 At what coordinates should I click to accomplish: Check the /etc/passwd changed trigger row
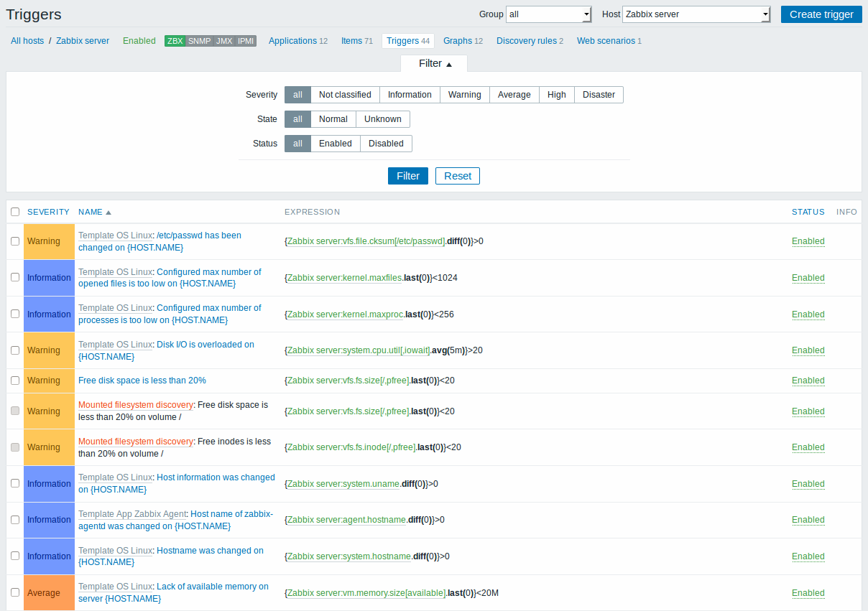click(x=15, y=241)
